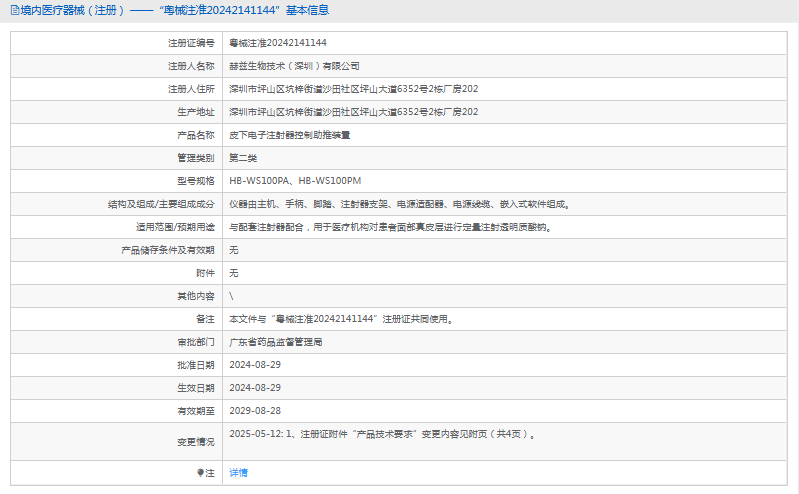This screenshot has width=799, height=494.
Task: Select product name 皮下电子注射器控制助推装置
Action: [x=290, y=135]
